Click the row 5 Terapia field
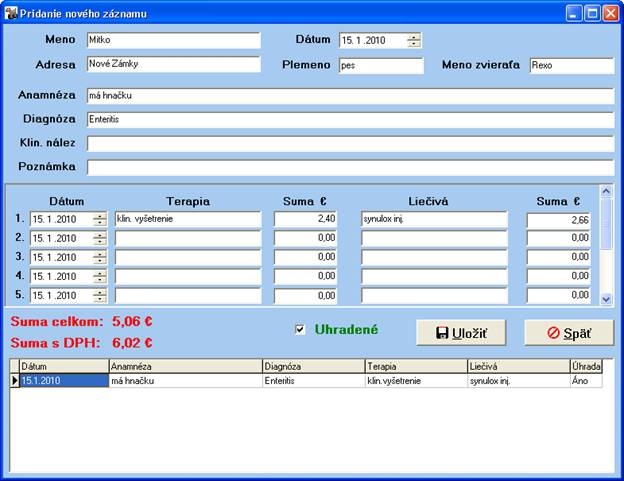This screenshot has width=624, height=481. tap(188, 296)
